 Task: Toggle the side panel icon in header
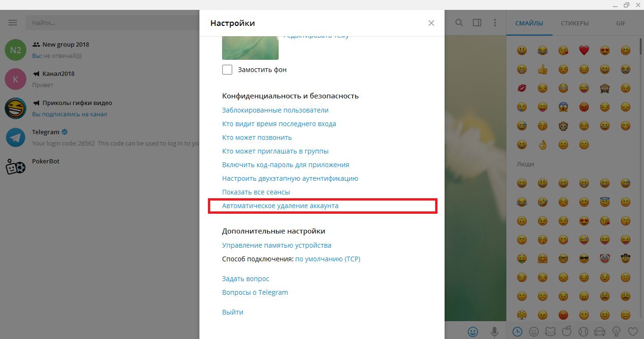(x=477, y=23)
